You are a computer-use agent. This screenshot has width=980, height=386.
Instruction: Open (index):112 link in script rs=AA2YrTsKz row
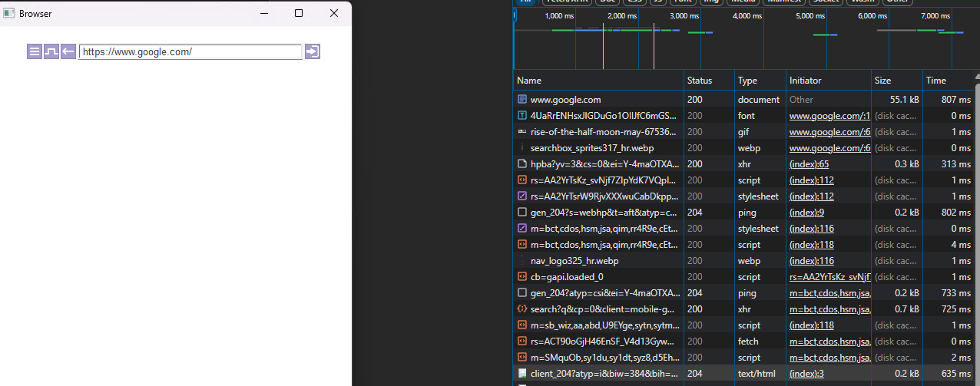(x=812, y=180)
